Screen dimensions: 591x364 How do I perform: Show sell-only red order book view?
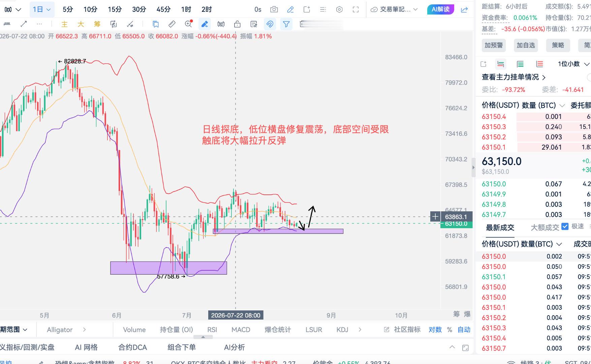(x=540, y=64)
